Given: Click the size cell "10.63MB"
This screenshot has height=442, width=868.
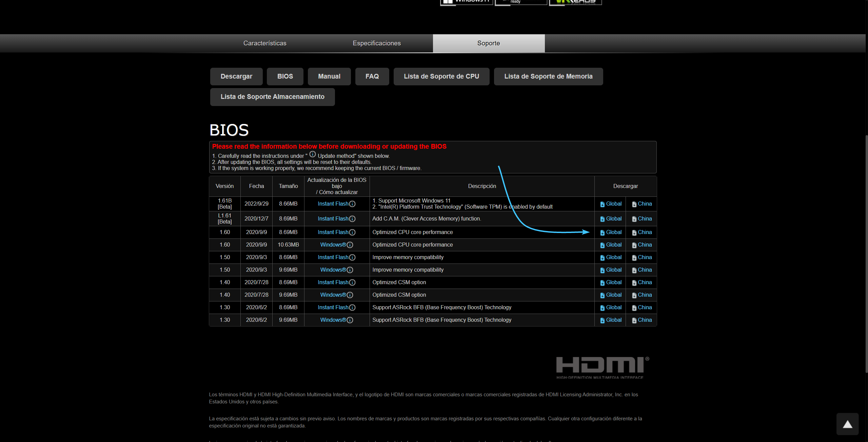Looking at the screenshot, I should (x=288, y=245).
